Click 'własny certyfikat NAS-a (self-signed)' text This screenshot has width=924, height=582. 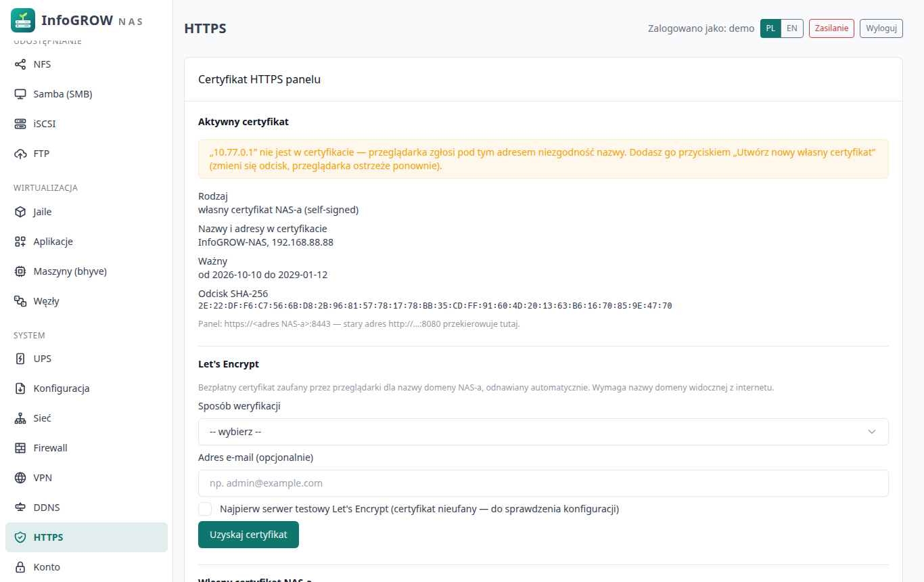tap(279, 210)
